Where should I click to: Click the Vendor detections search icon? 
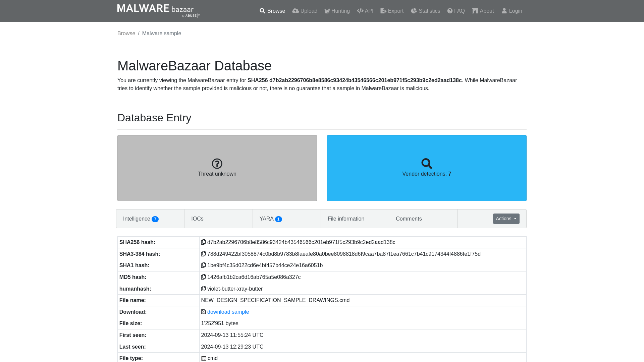point(427,164)
